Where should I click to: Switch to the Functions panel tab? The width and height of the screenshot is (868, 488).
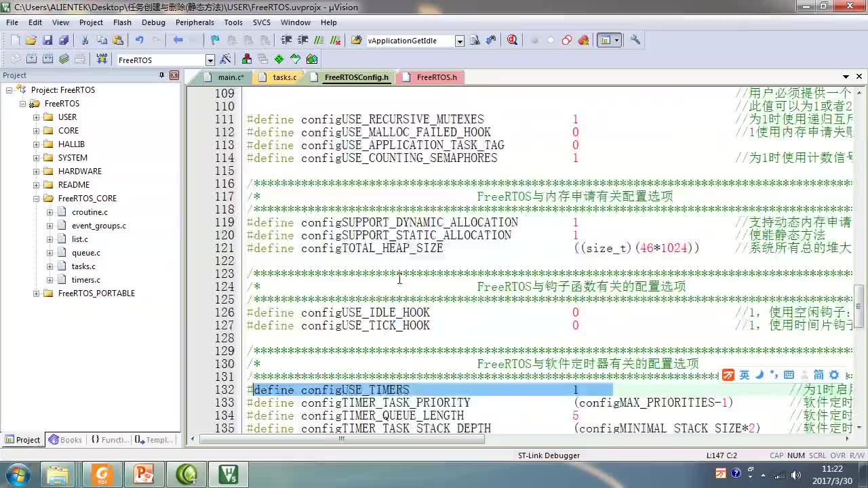point(109,440)
